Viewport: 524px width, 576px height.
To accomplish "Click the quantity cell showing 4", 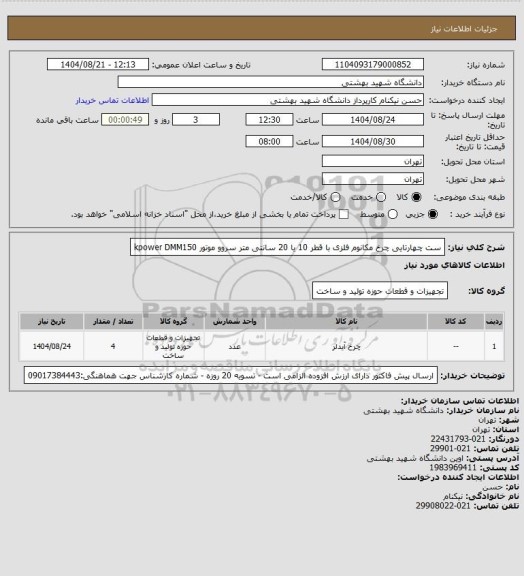I will pyautogui.click(x=113, y=346).
